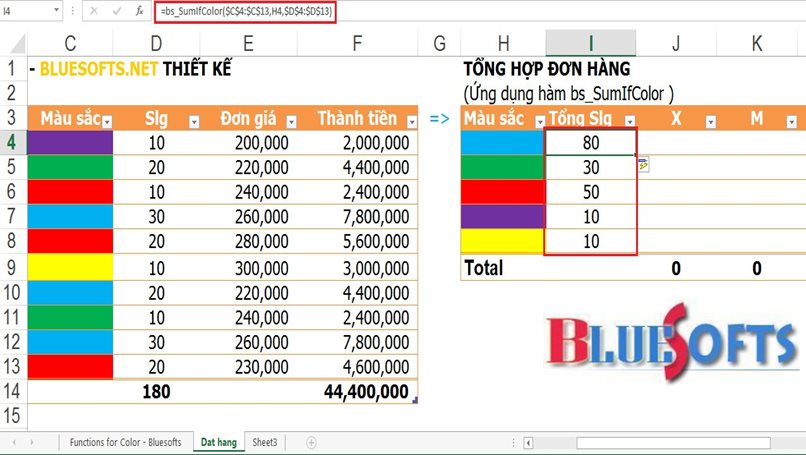Click the purple color cell in row 4
The width and height of the screenshot is (806, 455).
70,142
